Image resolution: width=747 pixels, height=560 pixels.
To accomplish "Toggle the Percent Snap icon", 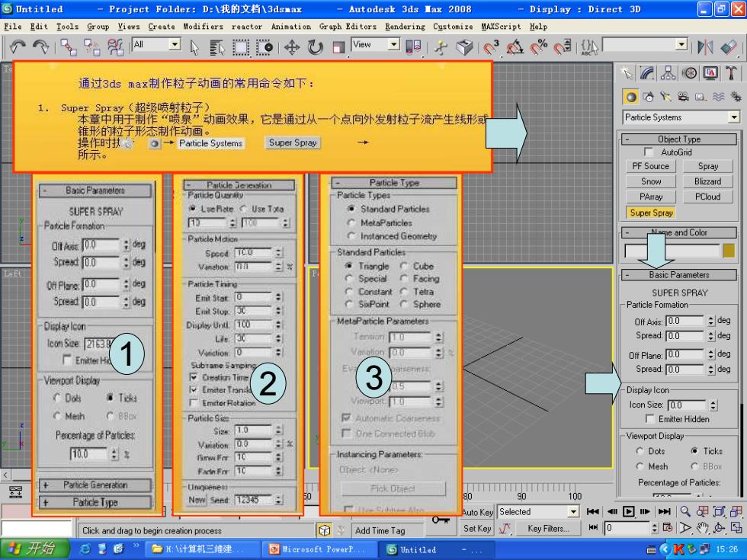I will coord(539,47).
